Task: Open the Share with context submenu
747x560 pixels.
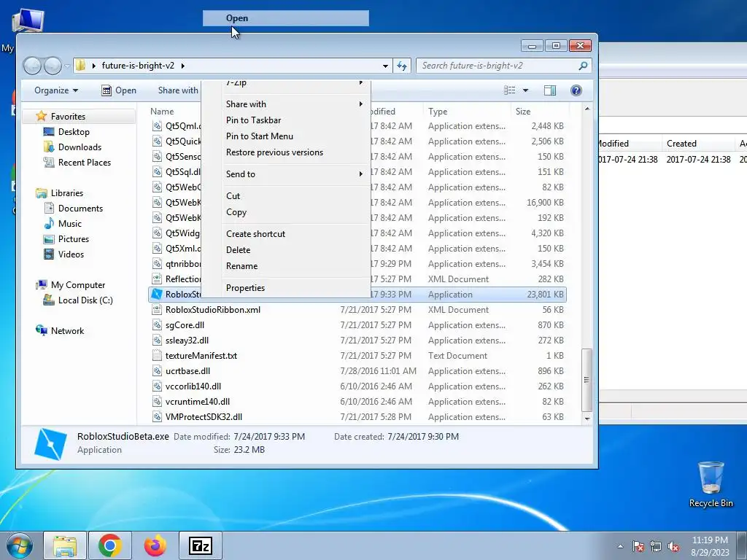Action: (x=295, y=104)
